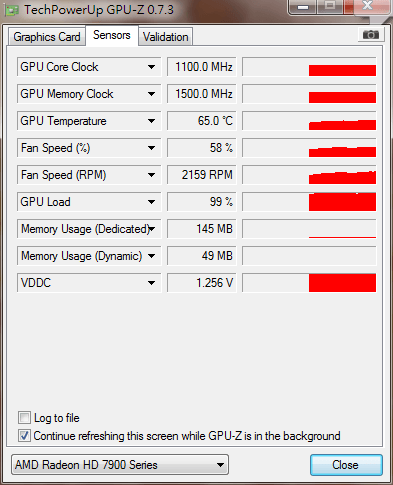
Task: Expand the Fan Speed (%) dropdown
Action: pyautogui.click(x=151, y=148)
